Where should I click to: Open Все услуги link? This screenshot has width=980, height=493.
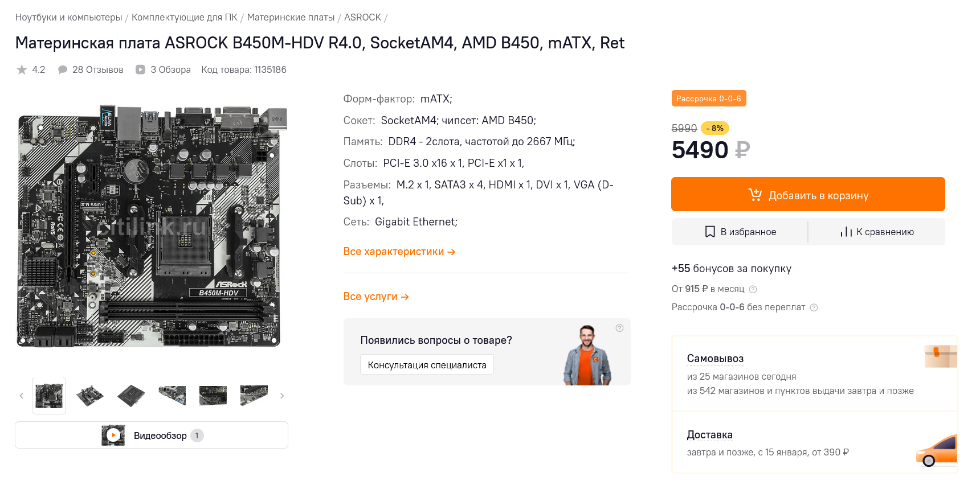[x=376, y=297]
